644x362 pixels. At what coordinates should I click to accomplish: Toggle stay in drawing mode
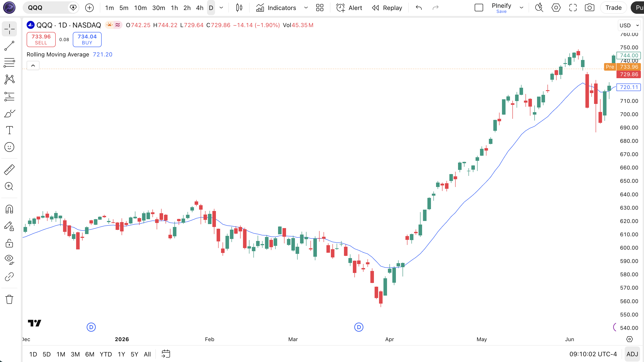click(x=9, y=226)
